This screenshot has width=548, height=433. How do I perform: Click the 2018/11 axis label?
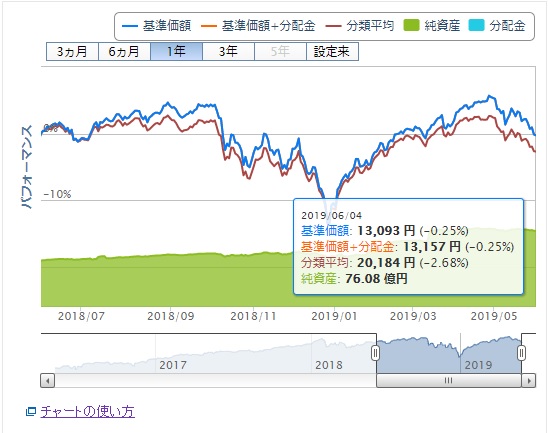click(x=253, y=316)
